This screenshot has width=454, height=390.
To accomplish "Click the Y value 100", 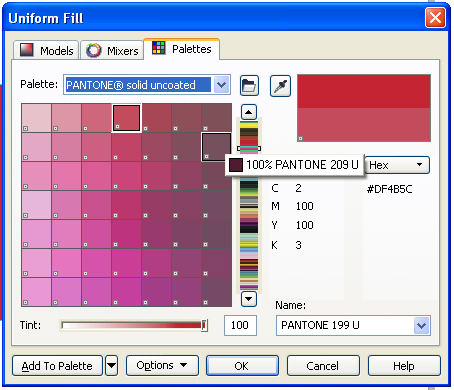I will pyautogui.click(x=304, y=225).
